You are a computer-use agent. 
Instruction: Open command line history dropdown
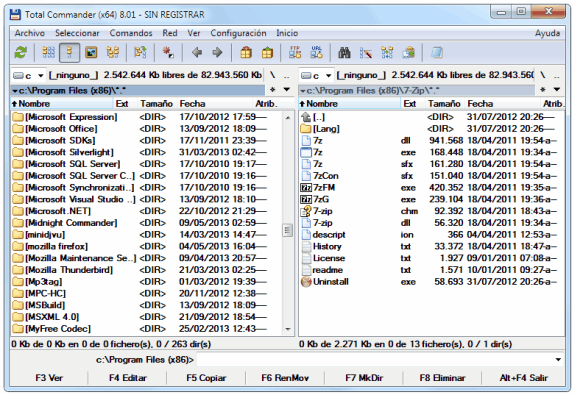point(558,360)
